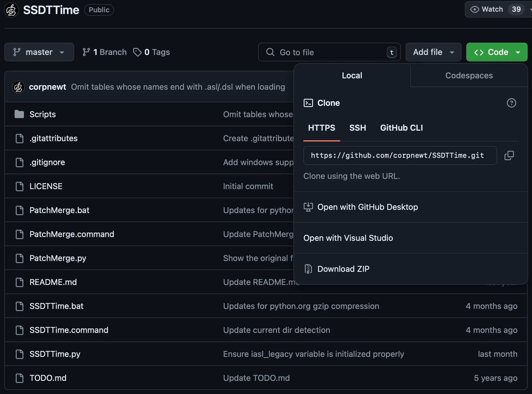Open the SSDTTime repository title link
532x394 pixels.
[x=51, y=10]
